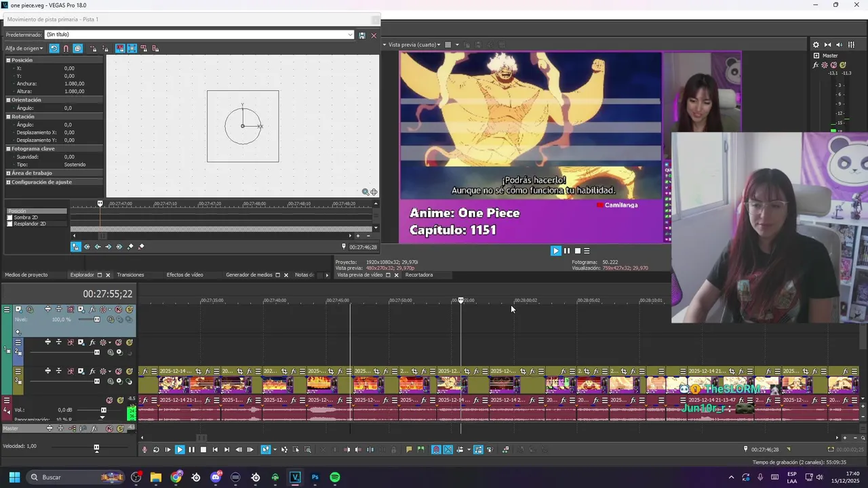This screenshot has width=868, height=488.
Task: Click the move crosshair tool in workspace
Action: pyautogui.click(x=374, y=192)
